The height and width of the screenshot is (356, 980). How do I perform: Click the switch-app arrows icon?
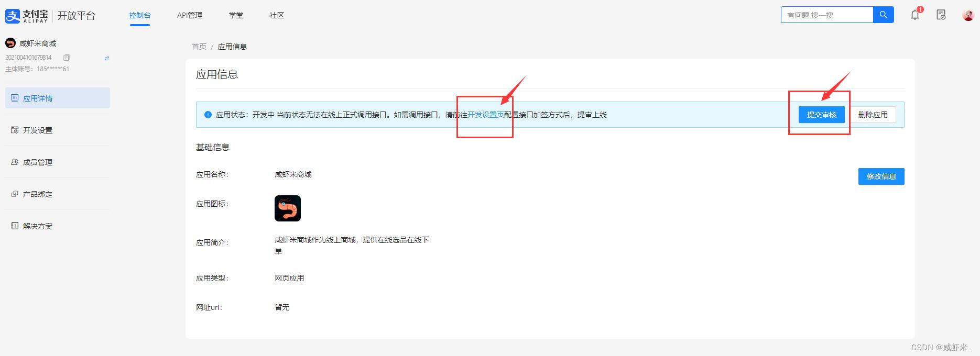point(107,58)
